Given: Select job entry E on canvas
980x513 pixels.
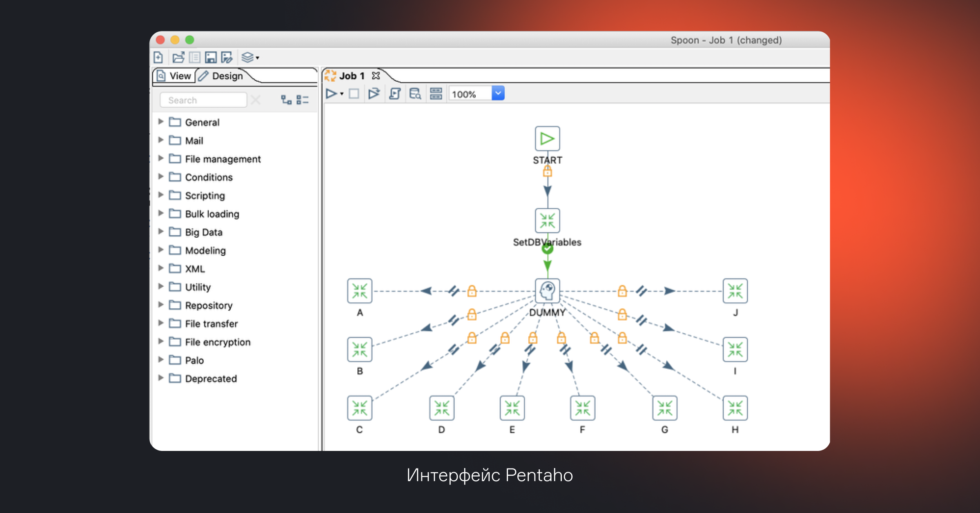Looking at the screenshot, I should click(512, 408).
